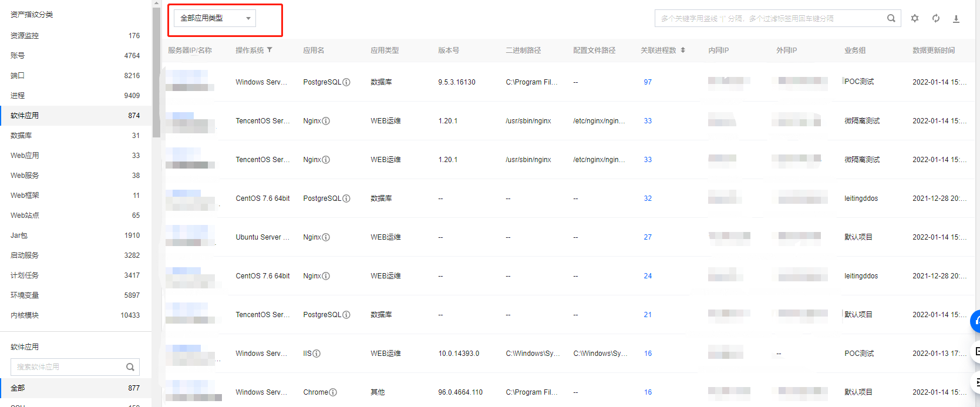Click the magnifier in the top keyword search box
The image size is (980, 407).
click(x=891, y=19)
